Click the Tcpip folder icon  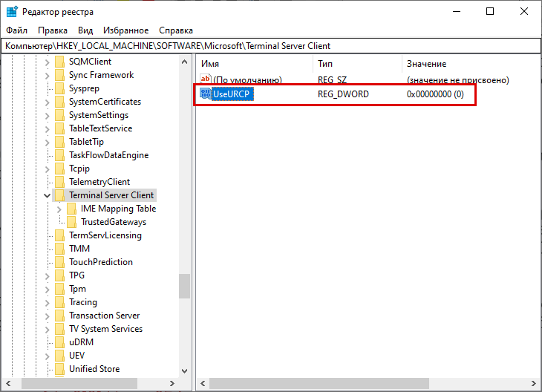coord(60,169)
